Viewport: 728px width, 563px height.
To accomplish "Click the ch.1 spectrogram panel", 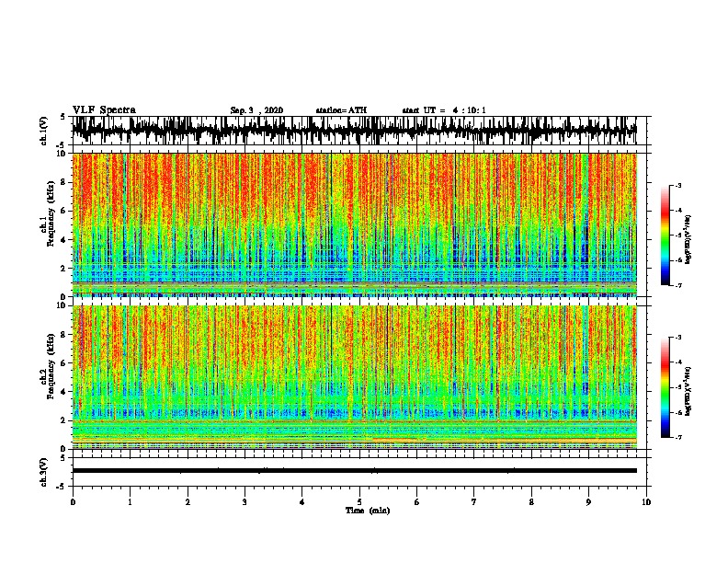I will [x=354, y=224].
